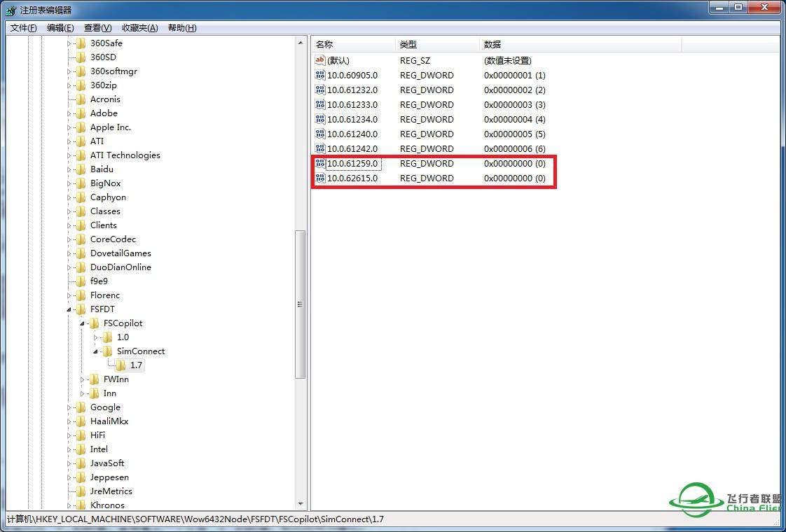Click the Registry Editor title bar icon
Viewport: 786px width, 532px height.
coord(11,10)
